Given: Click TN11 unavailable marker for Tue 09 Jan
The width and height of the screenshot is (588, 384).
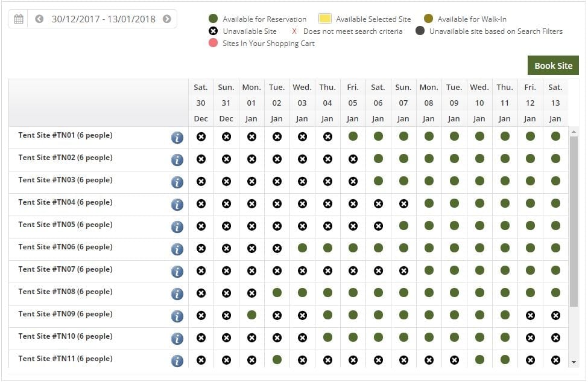Looking at the screenshot, I should [x=454, y=360].
